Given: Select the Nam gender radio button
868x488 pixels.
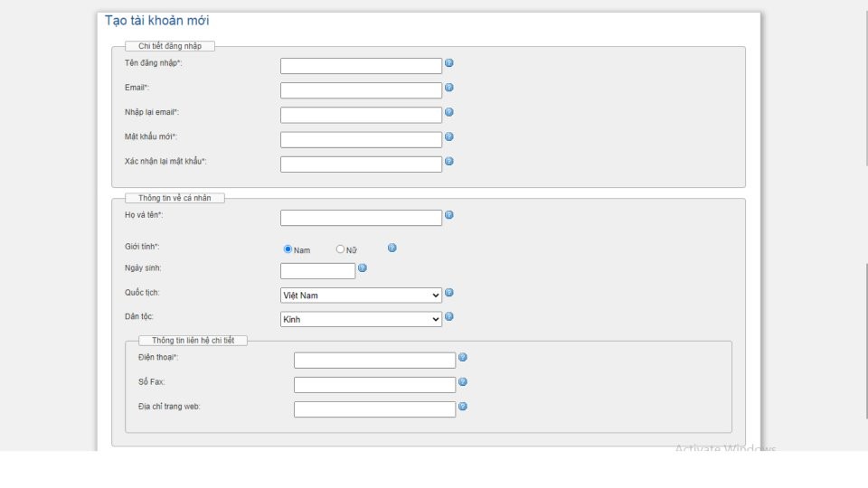Looking at the screenshot, I should click(x=288, y=249).
